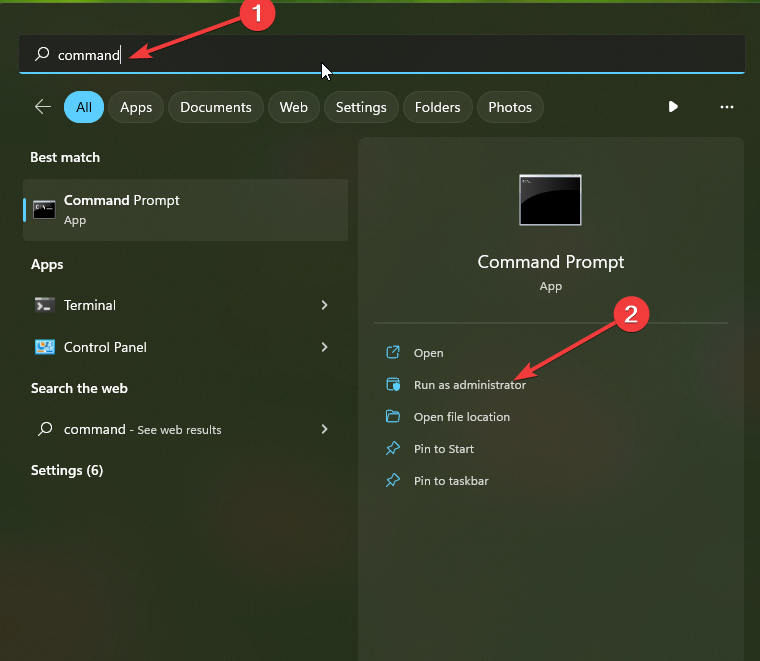The width and height of the screenshot is (760, 661).
Task: Click the Open file location folder icon
Action: click(393, 416)
